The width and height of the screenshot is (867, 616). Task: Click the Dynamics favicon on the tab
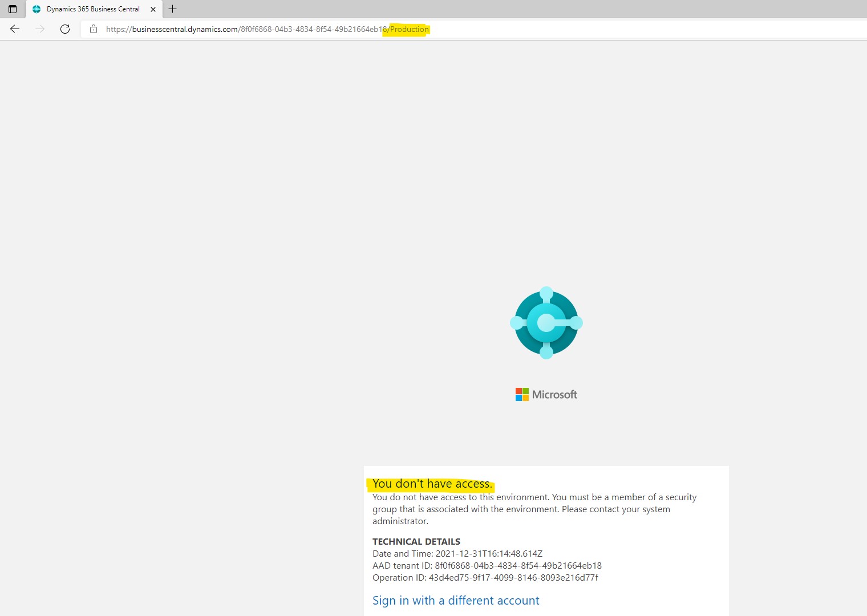pyautogui.click(x=37, y=9)
